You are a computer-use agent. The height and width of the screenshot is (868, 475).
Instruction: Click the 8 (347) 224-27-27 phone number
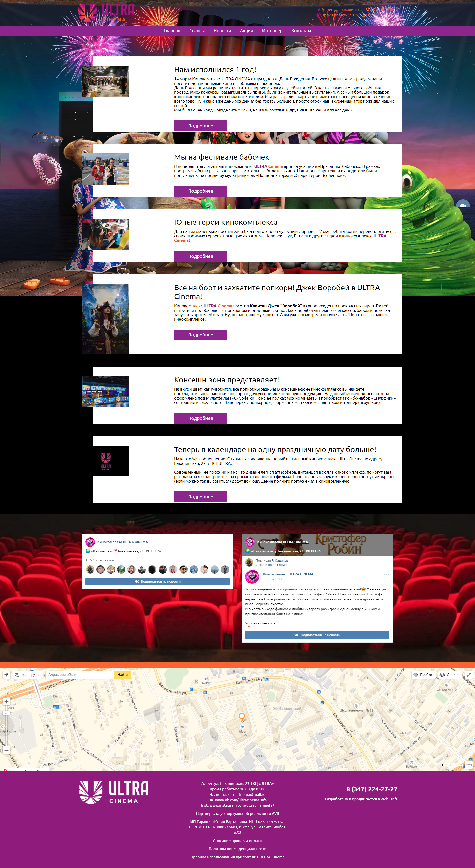click(372, 789)
